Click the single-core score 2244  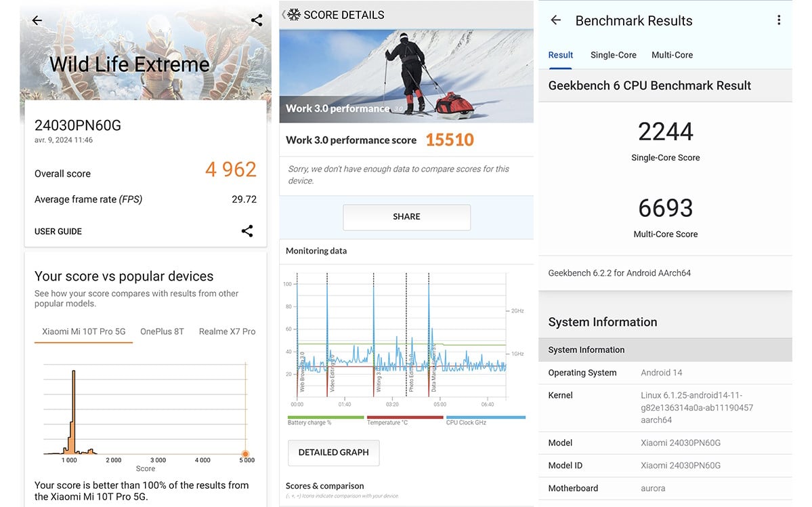coord(666,131)
